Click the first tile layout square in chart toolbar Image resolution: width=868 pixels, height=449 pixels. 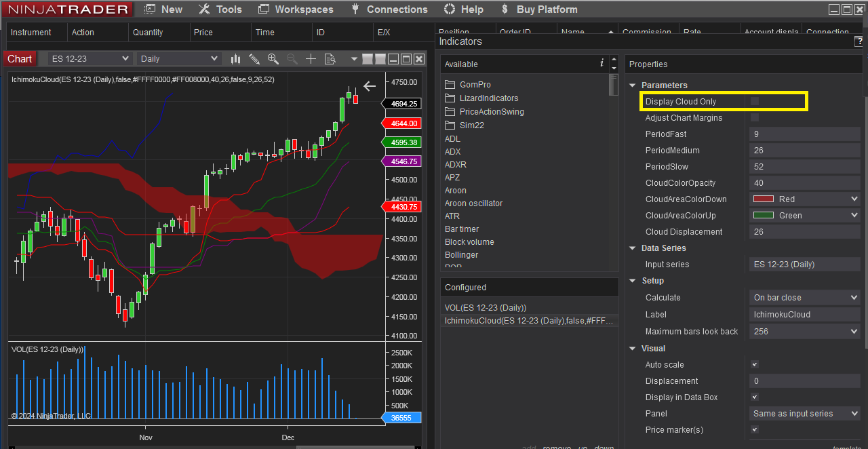tap(368, 59)
